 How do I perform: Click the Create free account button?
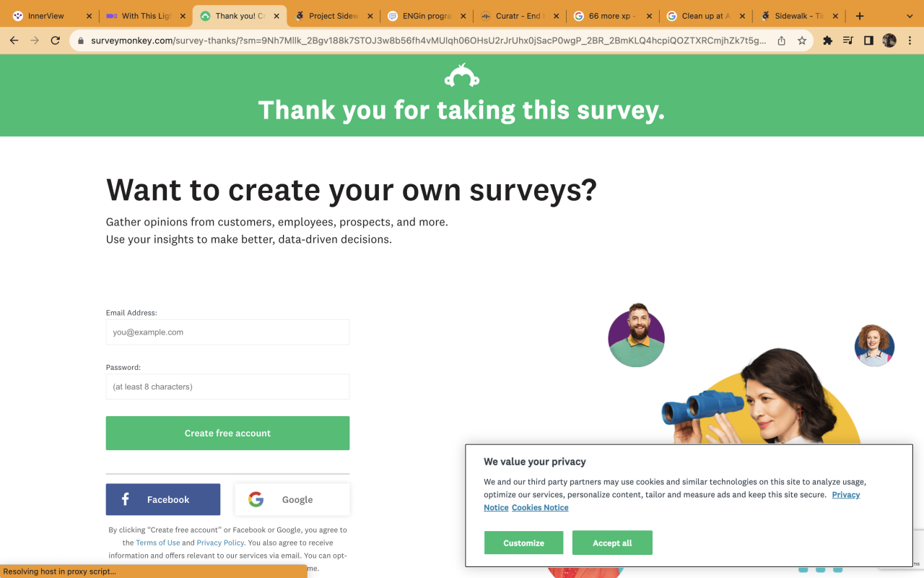(227, 433)
